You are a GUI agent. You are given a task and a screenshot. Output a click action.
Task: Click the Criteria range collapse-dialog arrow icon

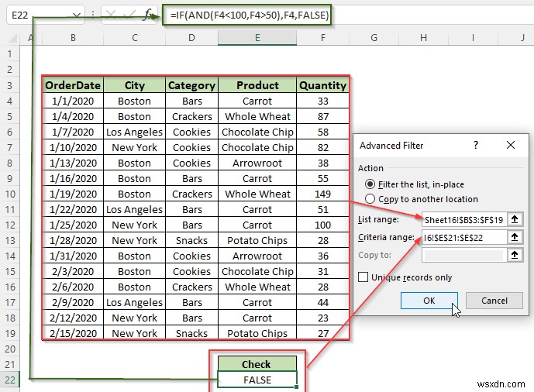515,237
